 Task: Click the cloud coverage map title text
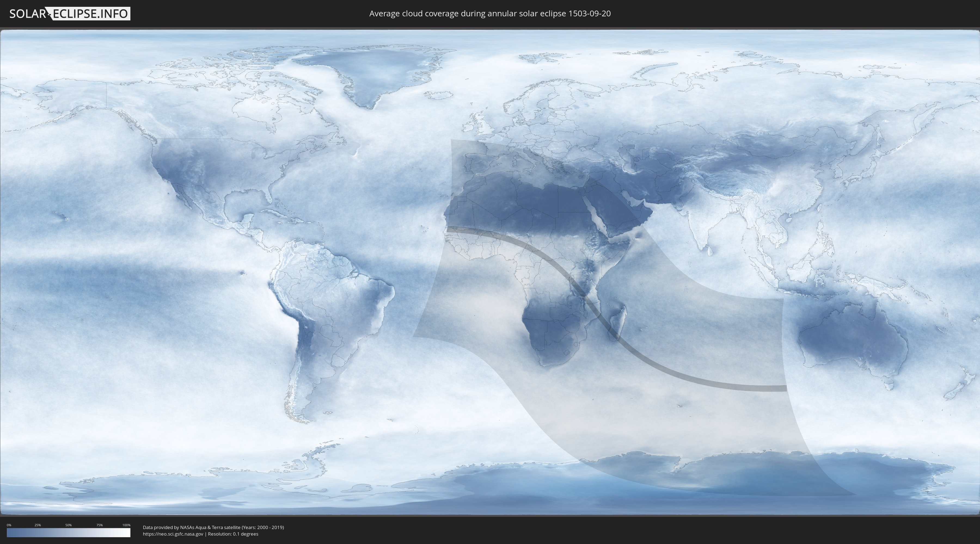pyautogui.click(x=490, y=14)
